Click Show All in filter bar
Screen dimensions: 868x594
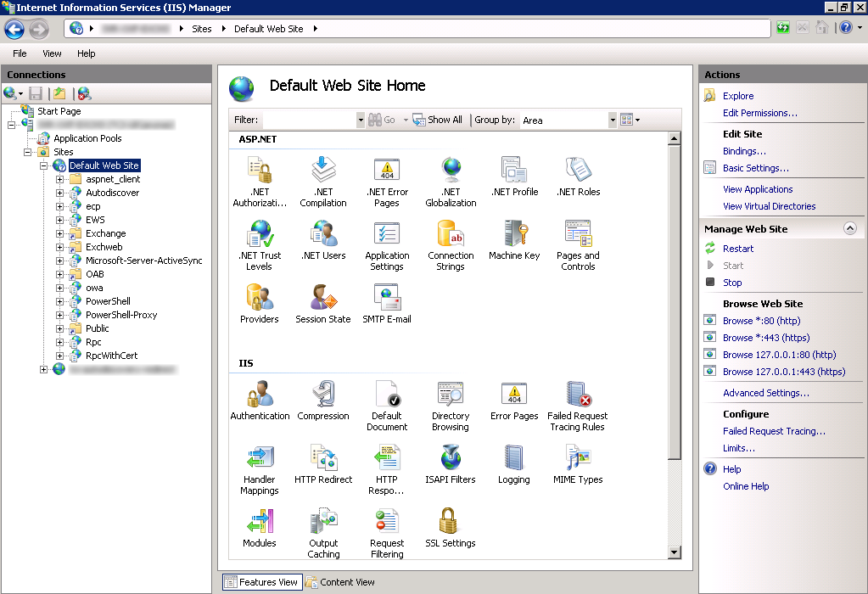click(x=438, y=120)
